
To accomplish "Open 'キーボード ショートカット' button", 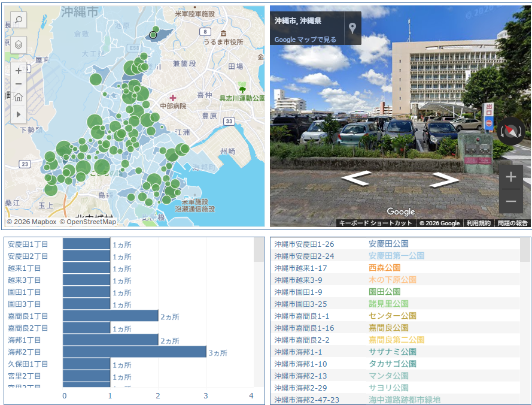I will pyautogui.click(x=375, y=223).
